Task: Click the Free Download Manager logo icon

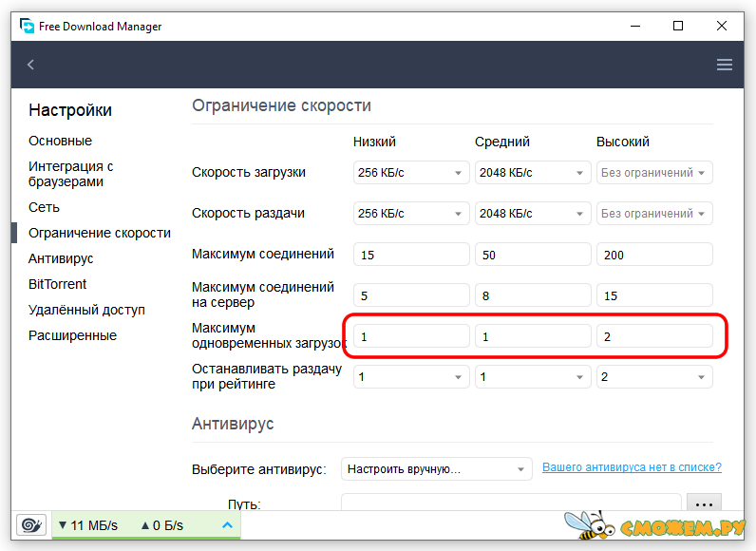Action: coord(27,26)
